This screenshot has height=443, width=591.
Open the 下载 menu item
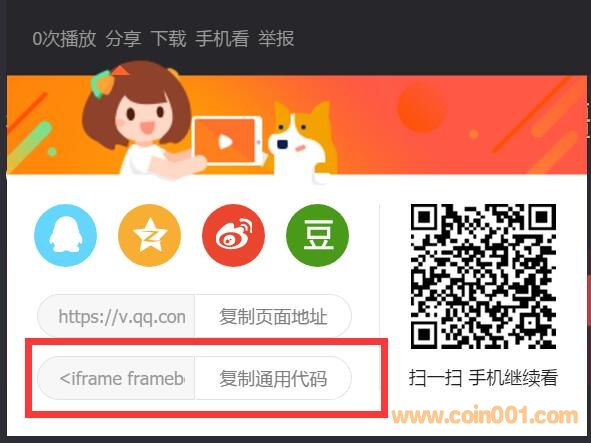[168, 39]
